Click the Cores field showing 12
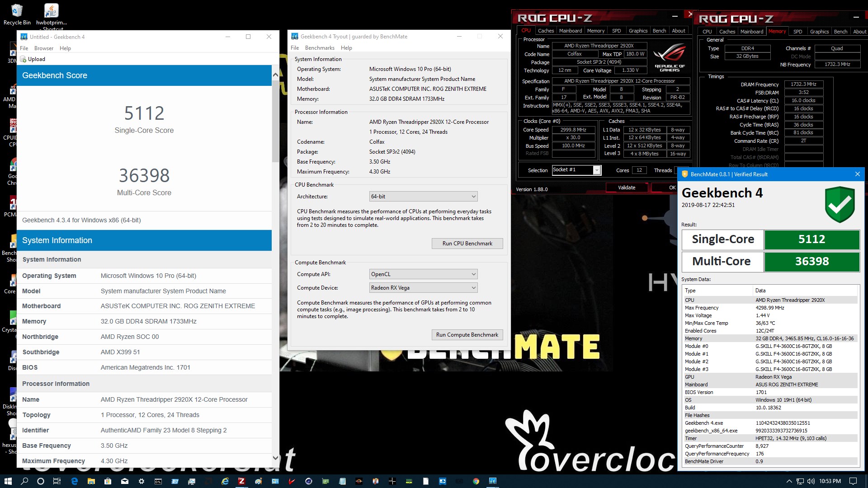Image resolution: width=868 pixels, height=488 pixels. coord(639,170)
